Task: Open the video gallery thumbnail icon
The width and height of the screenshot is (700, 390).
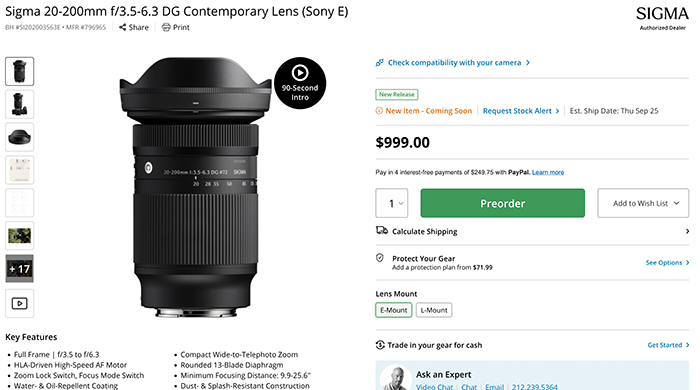Action: (20, 303)
